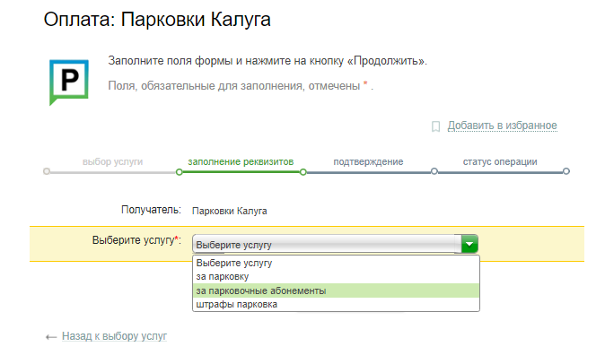The image size is (605, 364).
Task: Pick the "штрафы парковка" option
Action: click(x=236, y=304)
